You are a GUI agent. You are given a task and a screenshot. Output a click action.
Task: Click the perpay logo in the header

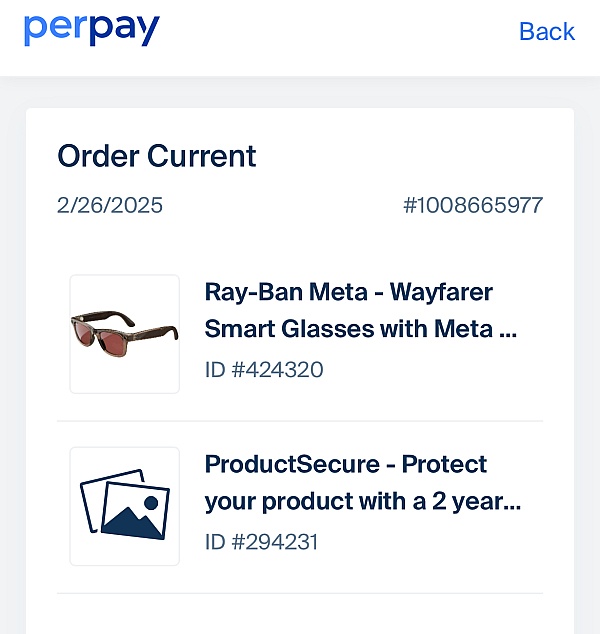click(x=92, y=30)
